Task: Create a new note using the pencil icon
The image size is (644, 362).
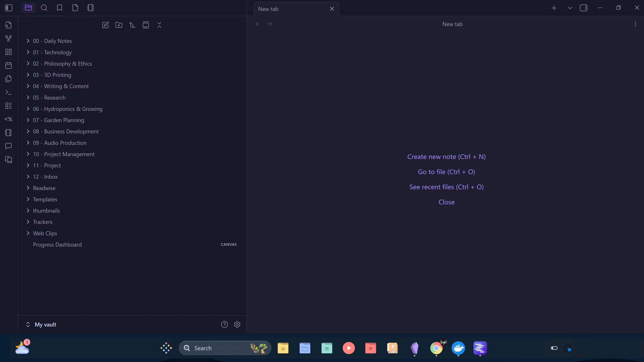Action: tap(105, 25)
